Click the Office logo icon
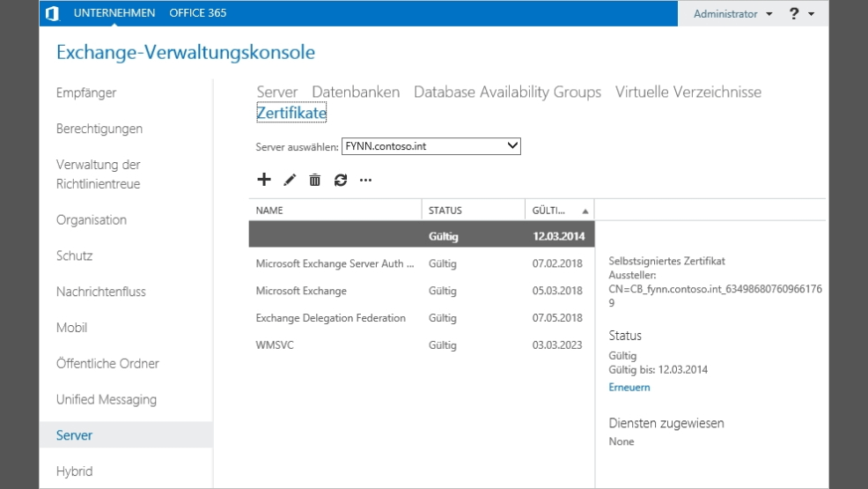The height and width of the screenshot is (489, 868). (x=53, y=13)
